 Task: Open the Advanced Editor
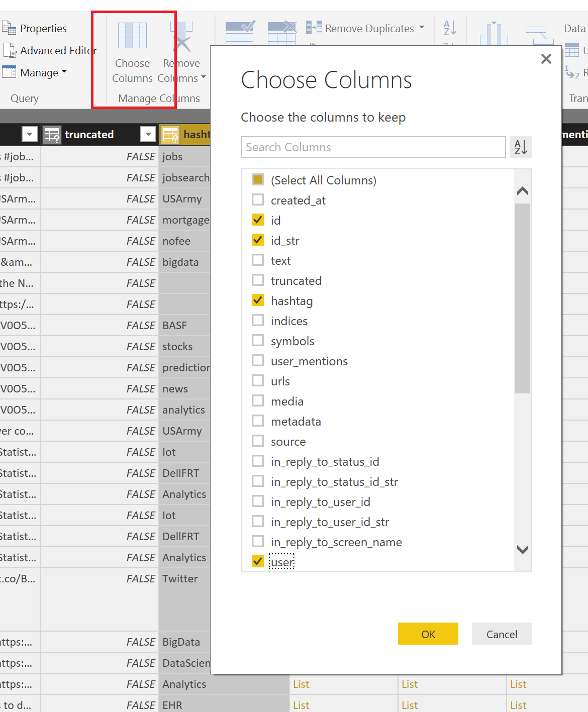[x=50, y=51]
